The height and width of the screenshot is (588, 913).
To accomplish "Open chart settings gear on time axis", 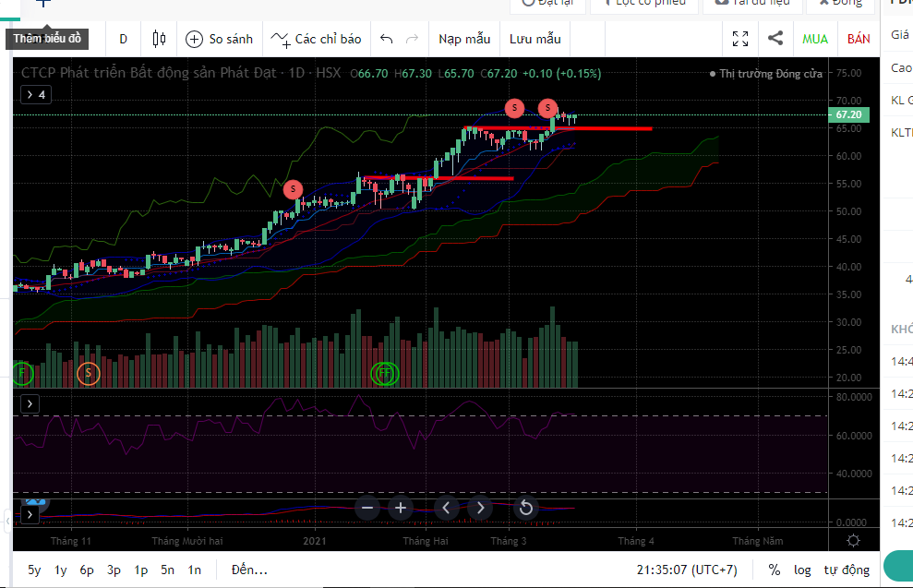I will click(853, 541).
